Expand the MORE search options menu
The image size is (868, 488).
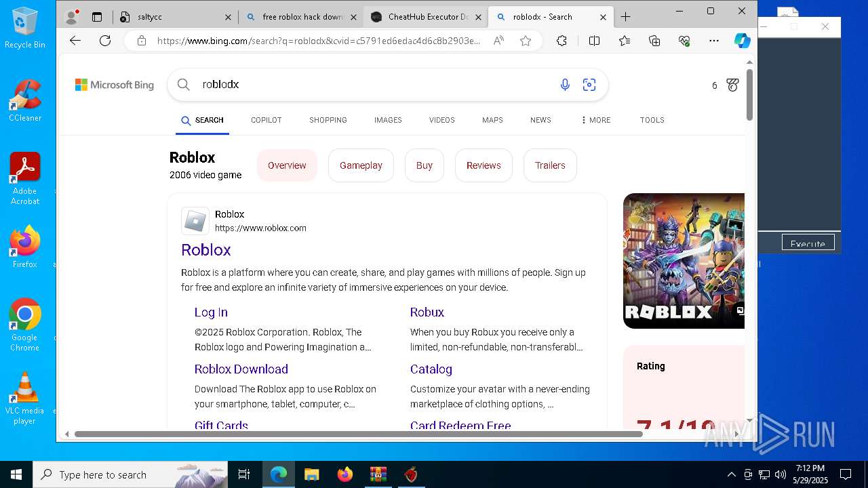pyautogui.click(x=595, y=120)
